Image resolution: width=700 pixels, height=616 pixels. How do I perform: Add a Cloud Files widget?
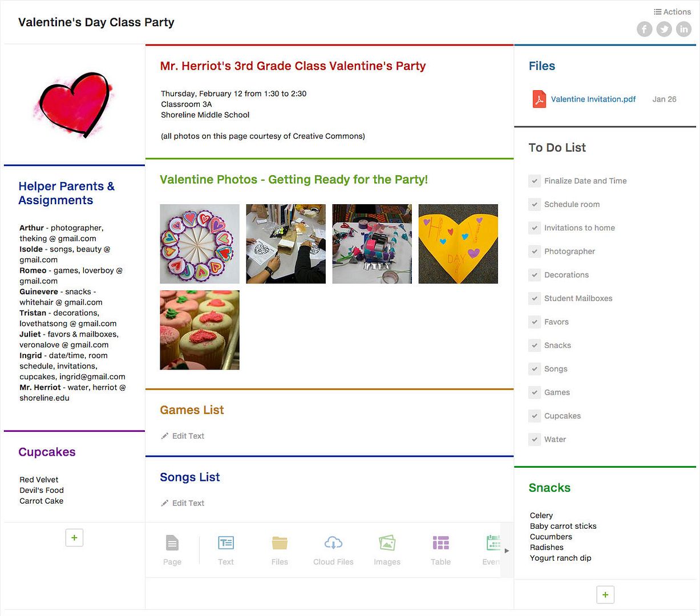333,550
